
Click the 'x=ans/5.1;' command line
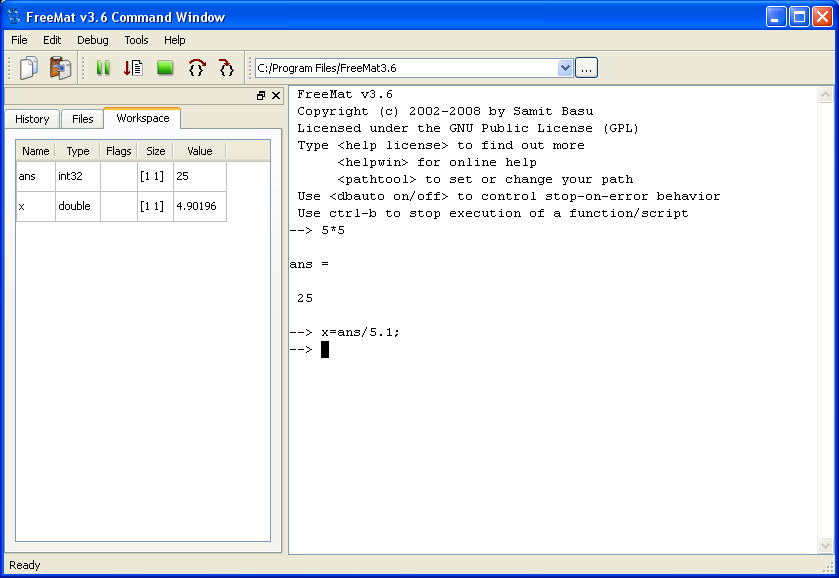tap(360, 332)
